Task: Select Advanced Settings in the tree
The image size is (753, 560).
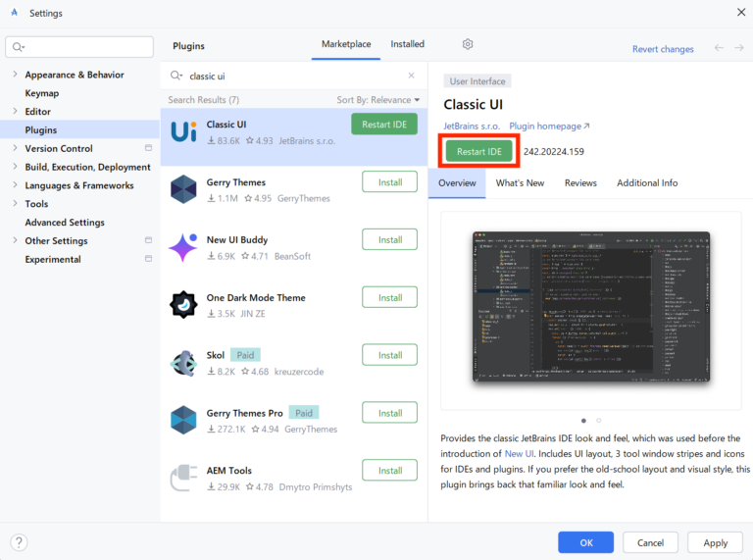Action: click(x=65, y=222)
